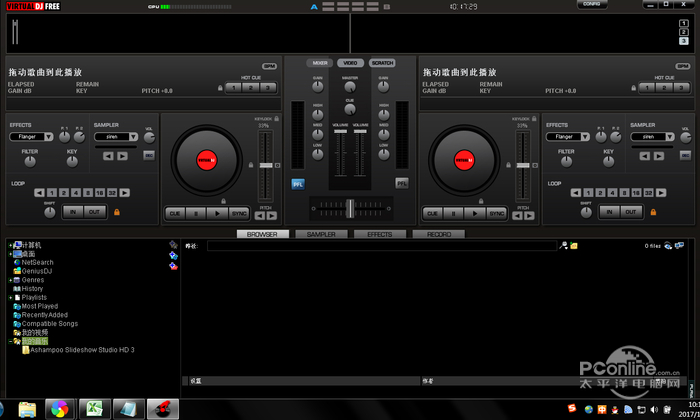Expand the Playlists tree node
Image resolution: width=700 pixels, height=420 pixels.
click(x=10, y=298)
